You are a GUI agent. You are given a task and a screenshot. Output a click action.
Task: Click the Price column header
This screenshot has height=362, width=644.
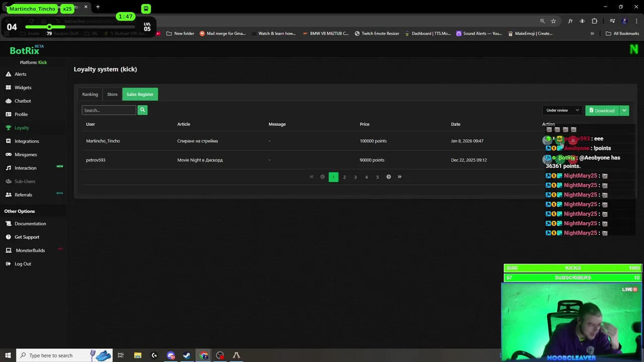(364, 124)
